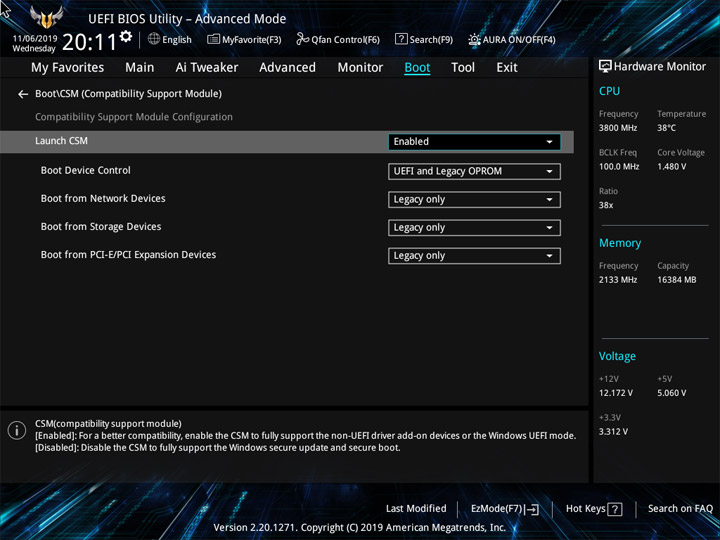Open the Boot Device Control dropdown

(474, 171)
